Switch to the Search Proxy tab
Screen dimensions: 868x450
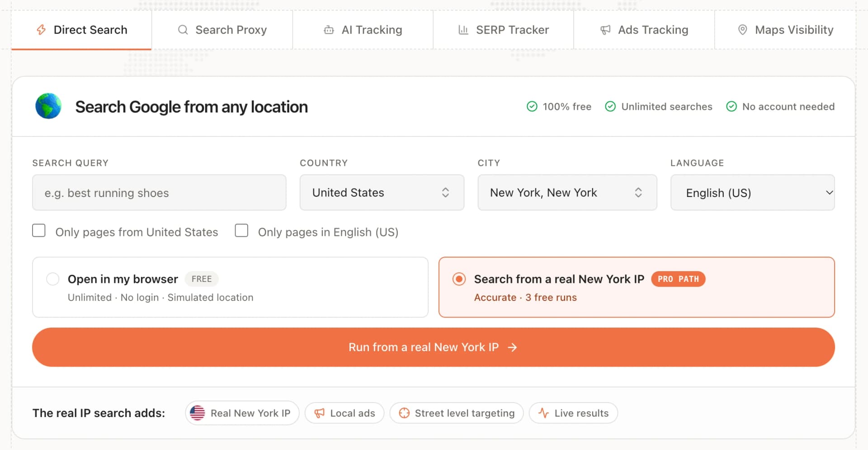click(x=222, y=30)
